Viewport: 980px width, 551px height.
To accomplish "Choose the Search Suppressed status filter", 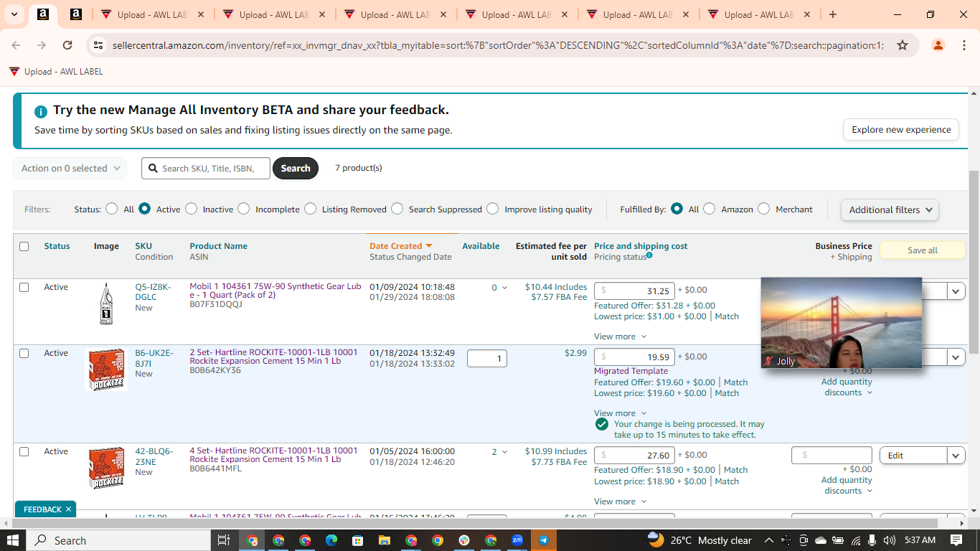I will tap(397, 209).
